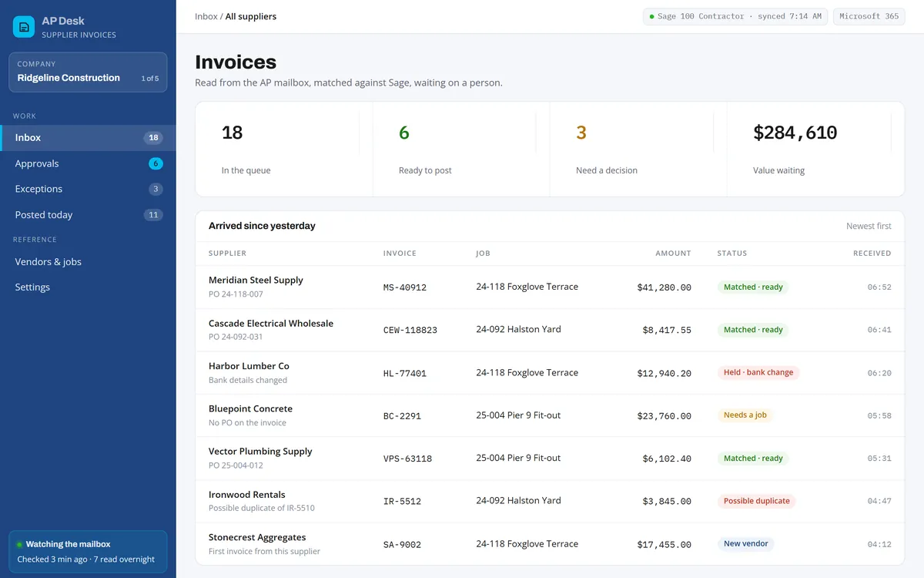Click the Watching the mailbox status panel
The height and width of the screenshot is (578, 924).
point(88,552)
